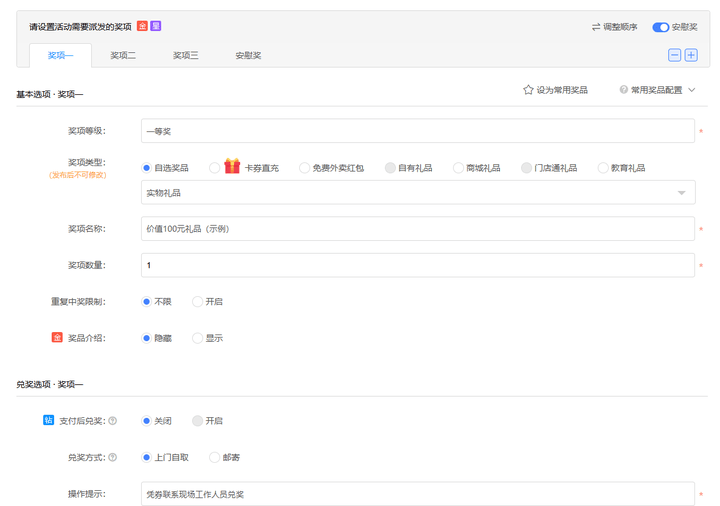Select the 免费外卖红包 prize type

pos(305,168)
